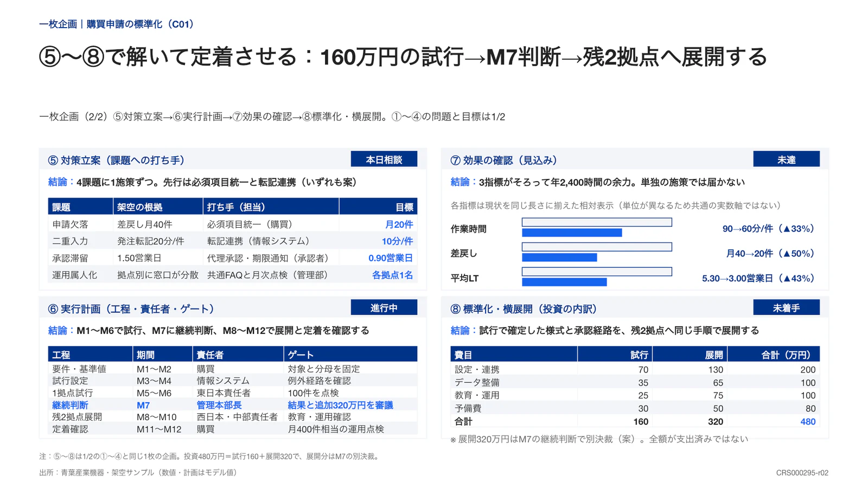Click the 進行中 status badge
The image size is (868, 488).
(384, 308)
